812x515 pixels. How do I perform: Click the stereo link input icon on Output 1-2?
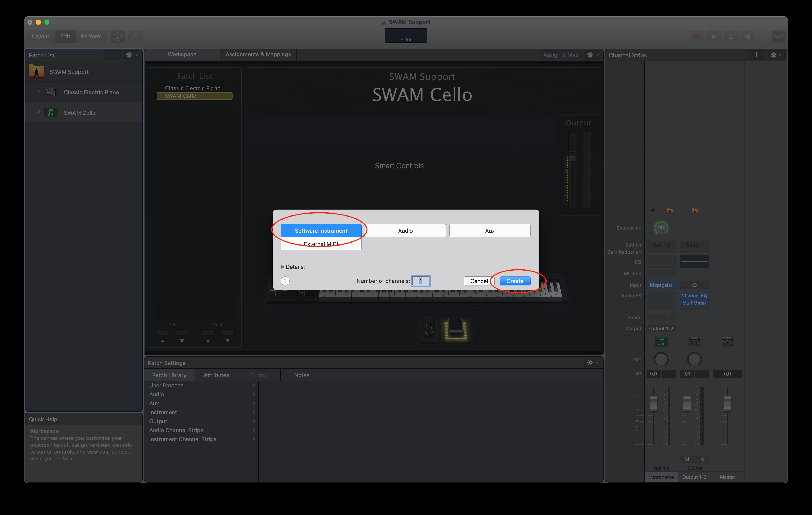[x=694, y=285]
